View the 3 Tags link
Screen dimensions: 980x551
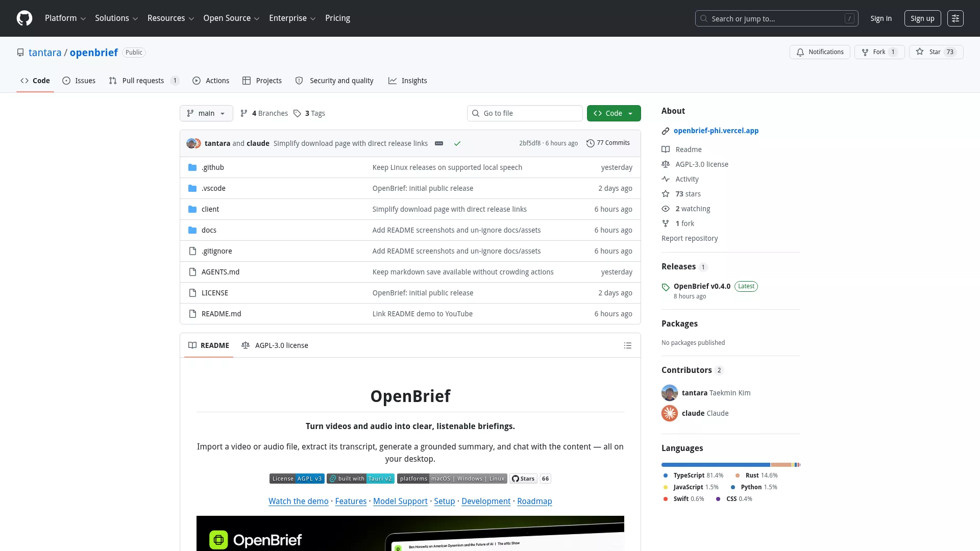coord(309,113)
